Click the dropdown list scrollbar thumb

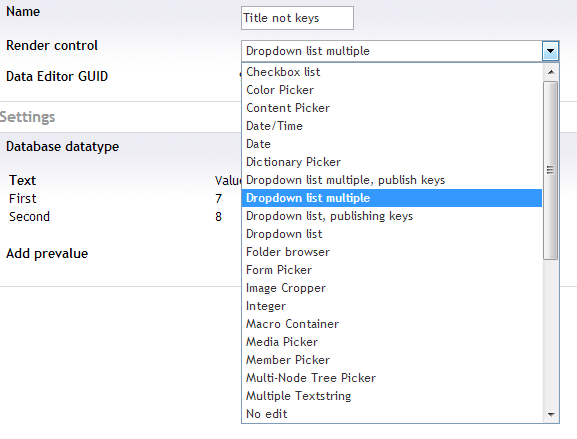click(x=551, y=170)
